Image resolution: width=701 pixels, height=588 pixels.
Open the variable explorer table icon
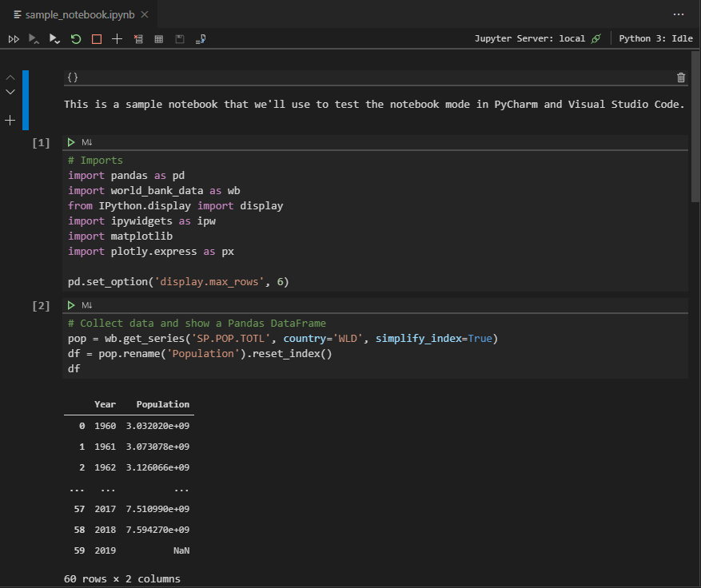159,38
